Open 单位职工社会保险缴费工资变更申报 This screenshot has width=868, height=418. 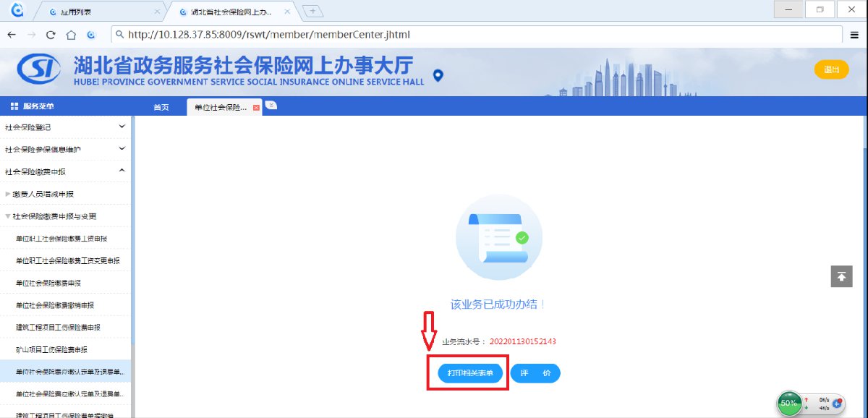pos(67,260)
